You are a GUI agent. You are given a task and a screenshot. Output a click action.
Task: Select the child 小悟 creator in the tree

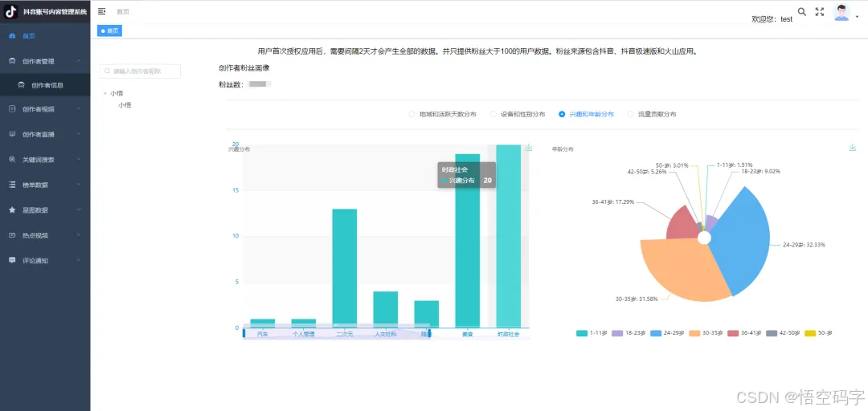tap(125, 105)
